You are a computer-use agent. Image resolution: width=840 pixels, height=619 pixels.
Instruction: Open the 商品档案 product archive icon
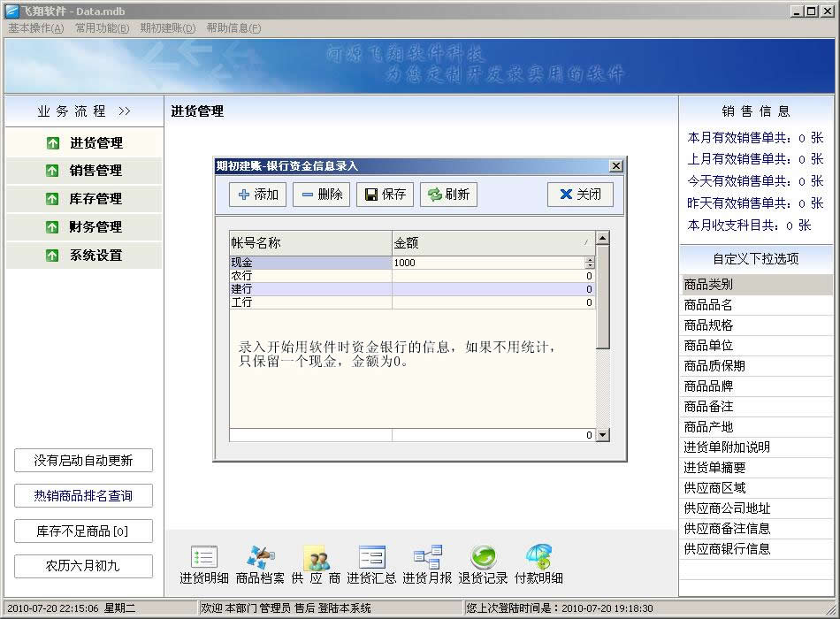click(260, 564)
